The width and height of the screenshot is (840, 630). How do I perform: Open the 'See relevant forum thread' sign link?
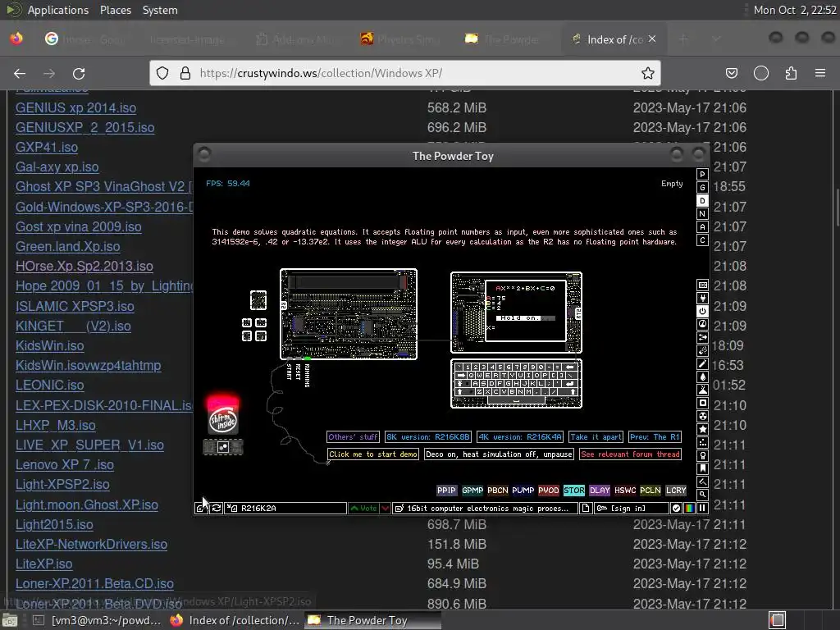point(630,454)
